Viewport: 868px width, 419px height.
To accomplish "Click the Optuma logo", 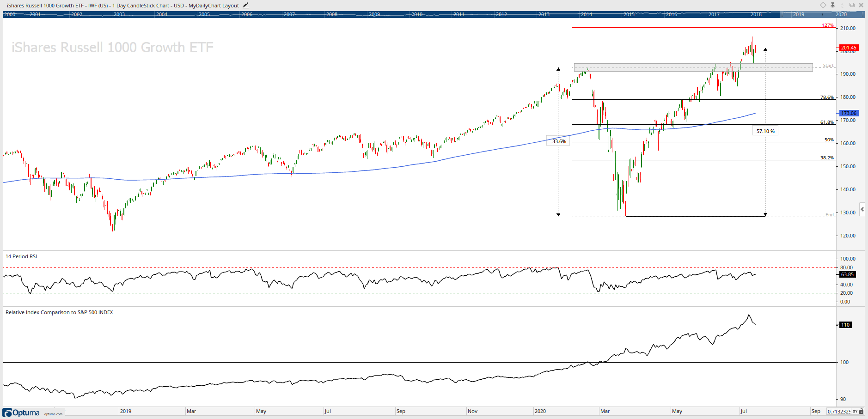I will click(21, 413).
